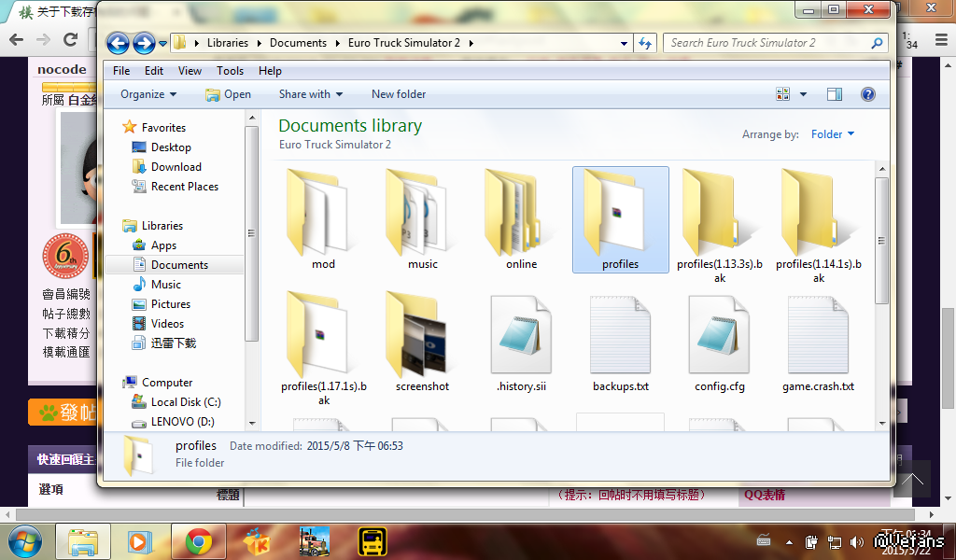Open Windows Explorer from the taskbar
The width and height of the screenshot is (956, 560).
(x=83, y=541)
